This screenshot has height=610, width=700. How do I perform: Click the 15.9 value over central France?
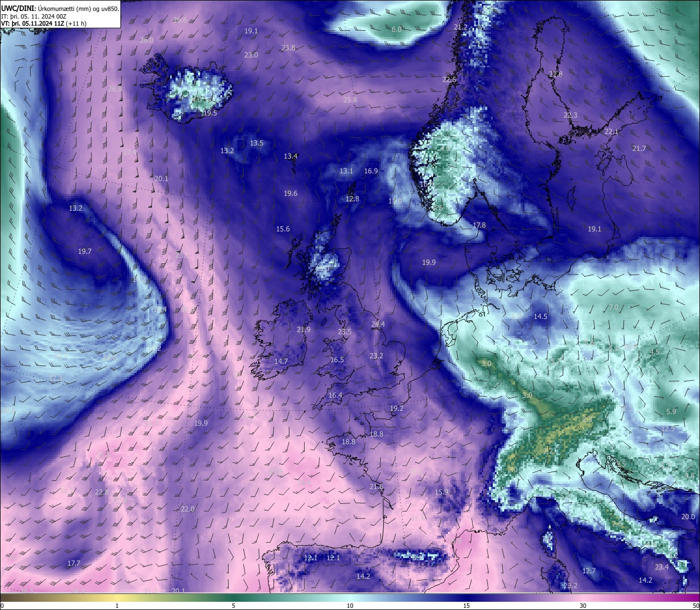(x=441, y=492)
